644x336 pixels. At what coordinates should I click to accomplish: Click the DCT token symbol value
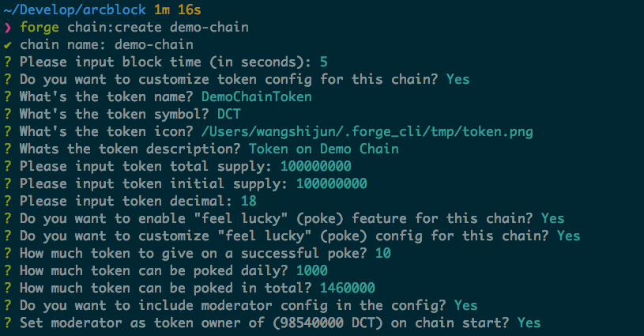(229, 114)
